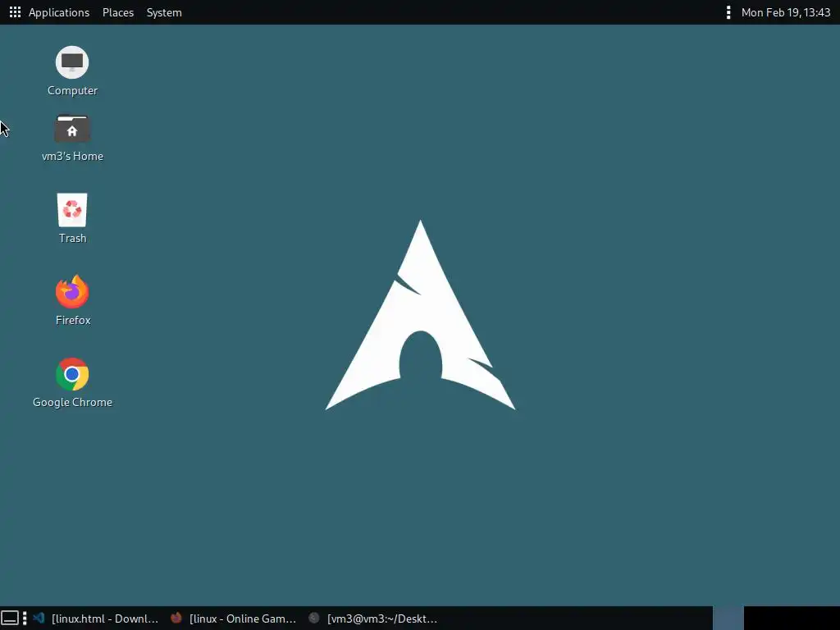Viewport: 840px width, 630px height.
Task: Open the Applications menu
Action: coord(59,12)
